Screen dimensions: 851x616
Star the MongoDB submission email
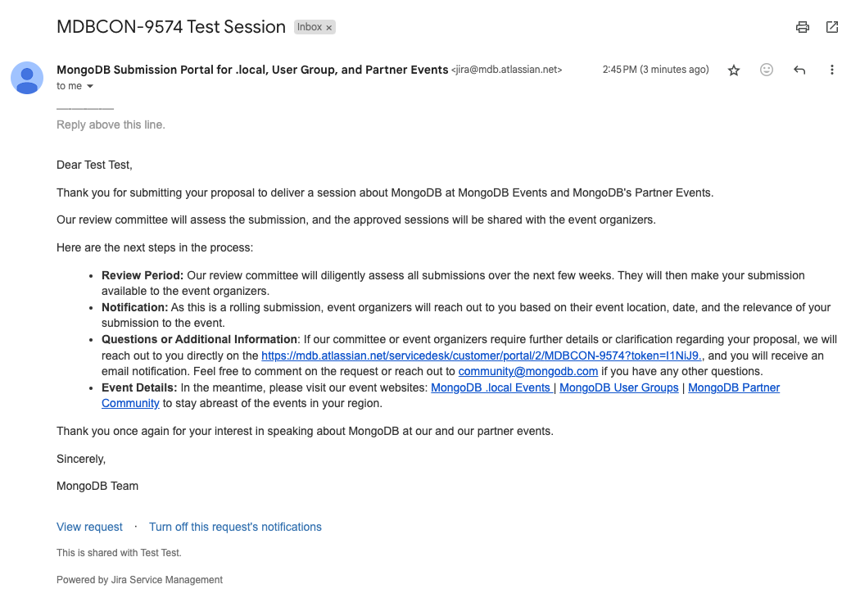[734, 70]
